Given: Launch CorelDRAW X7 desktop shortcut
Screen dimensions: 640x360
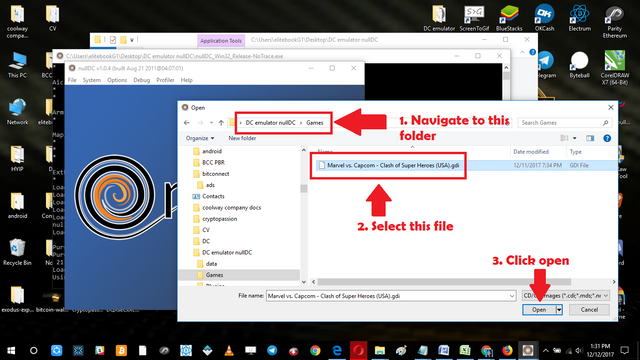Looking at the screenshot, I should (615, 68).
